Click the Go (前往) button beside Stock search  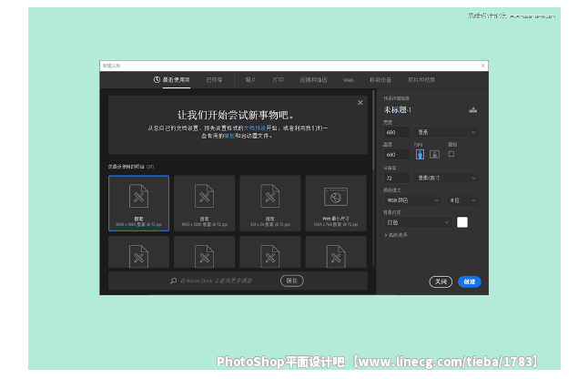tap(292, 281)
